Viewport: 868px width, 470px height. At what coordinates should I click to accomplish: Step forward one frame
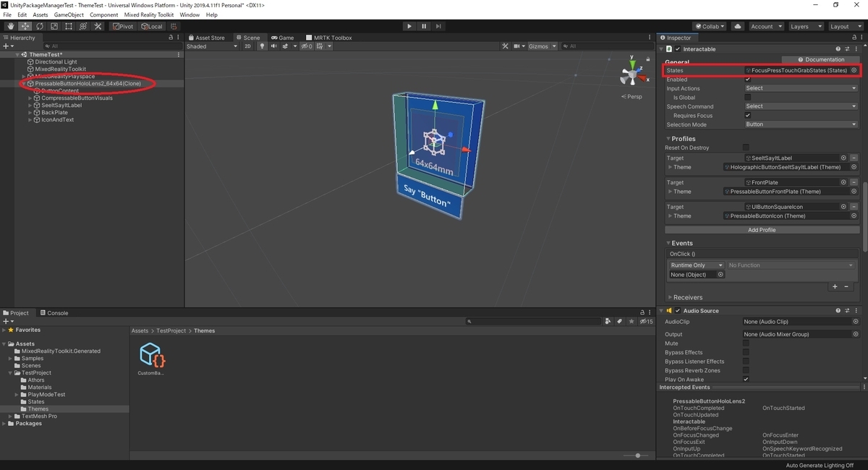point(438,26)
